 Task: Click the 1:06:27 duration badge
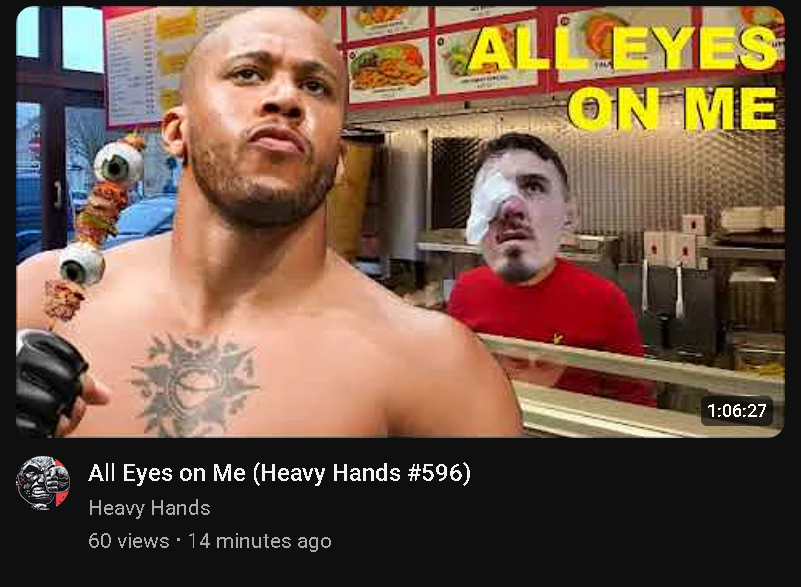[737, 410]
